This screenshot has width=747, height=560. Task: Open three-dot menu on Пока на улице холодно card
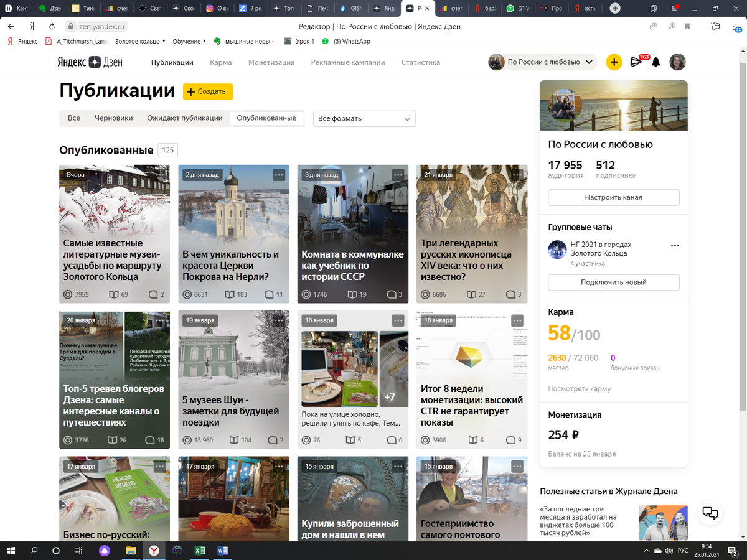(x=398, y=320)
